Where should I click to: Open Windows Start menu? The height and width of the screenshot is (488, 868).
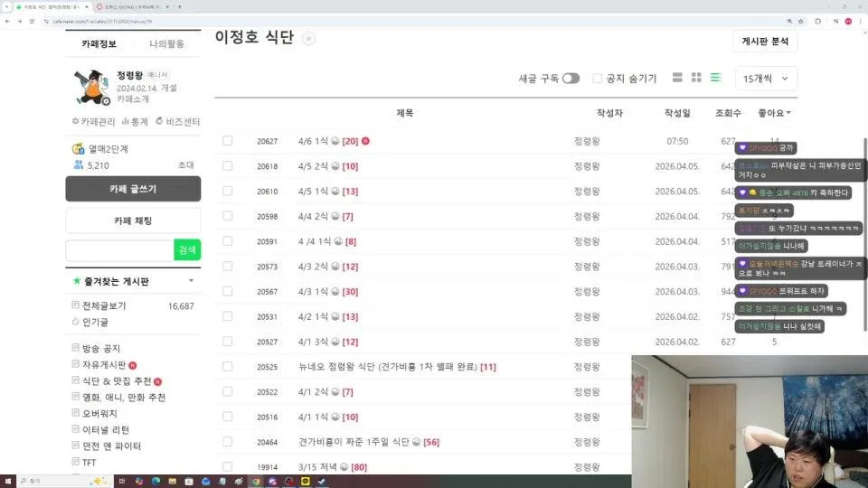pyautogui.click(x=8, y=482)
